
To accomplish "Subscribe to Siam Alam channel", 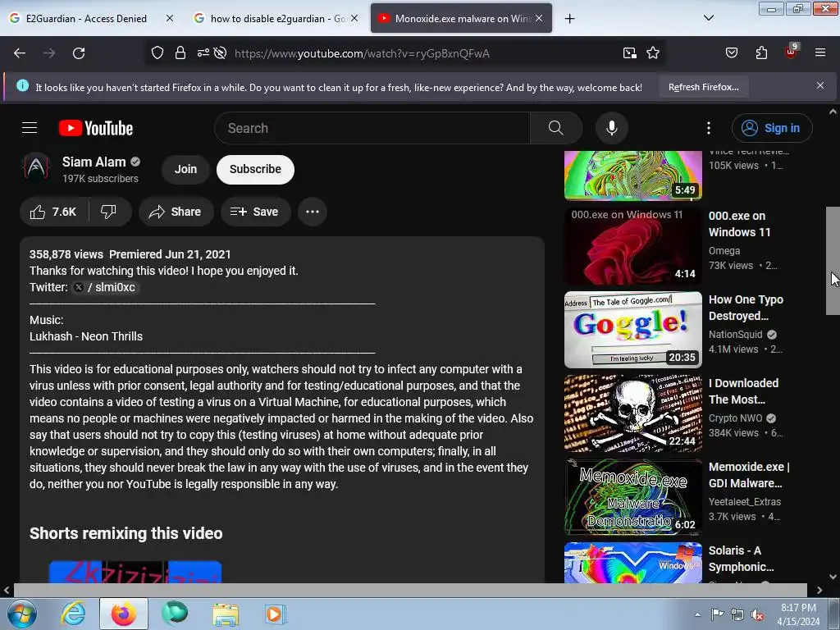I will pyautogui.click(x=255, y=169).
